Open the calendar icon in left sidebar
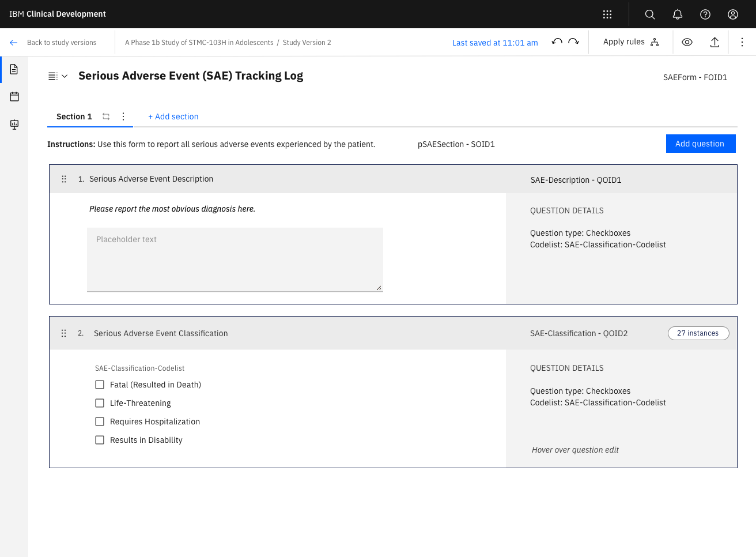 [x=14, y=97]
